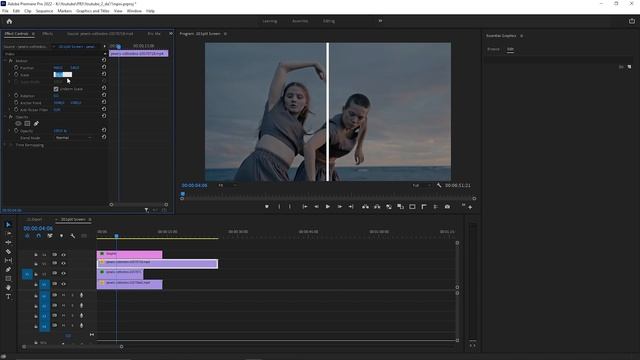Switch to the Effects tab

click(47, 34)
